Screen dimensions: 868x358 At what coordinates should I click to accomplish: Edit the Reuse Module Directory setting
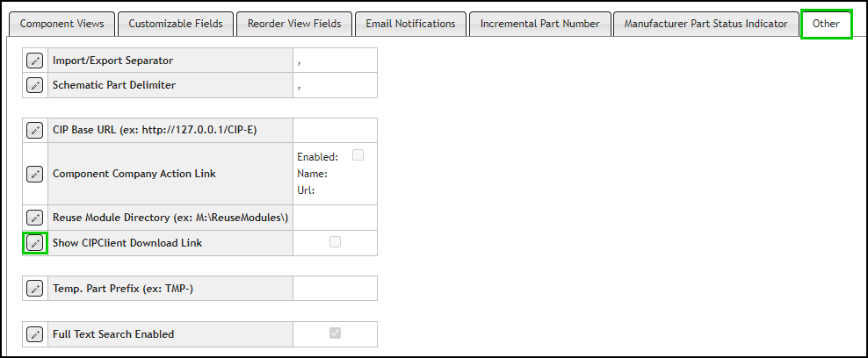click(x=35, y=218)
